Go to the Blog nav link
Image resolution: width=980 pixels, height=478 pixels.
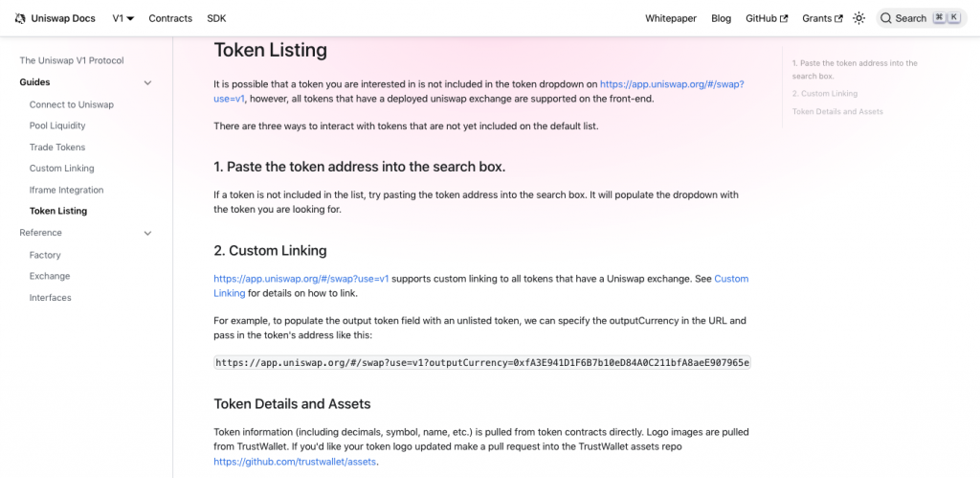[721, 18]
